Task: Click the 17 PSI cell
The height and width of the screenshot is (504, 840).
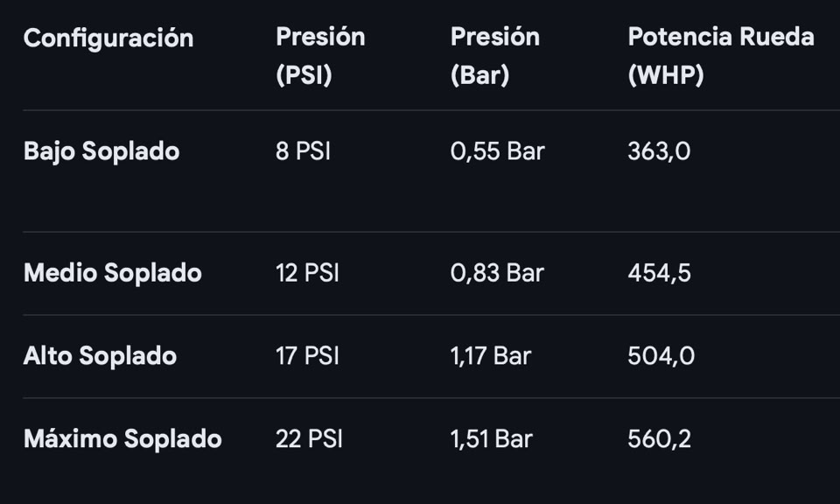Action: pyautogui.click(x=307, y=356)
